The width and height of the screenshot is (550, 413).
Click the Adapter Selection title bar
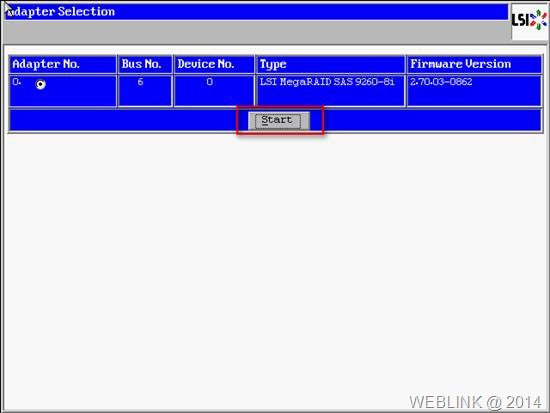click(257, 12)
